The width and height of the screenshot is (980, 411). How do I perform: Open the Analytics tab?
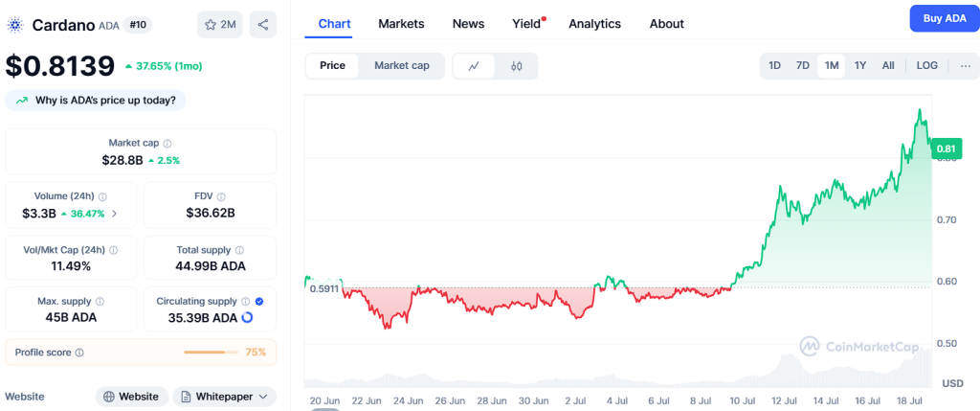tap(594, 24)
